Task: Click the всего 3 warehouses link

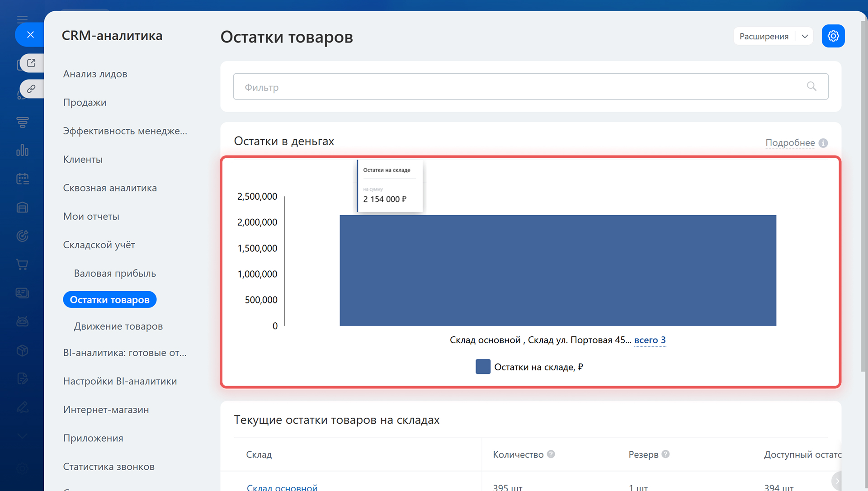Action: 650,340
